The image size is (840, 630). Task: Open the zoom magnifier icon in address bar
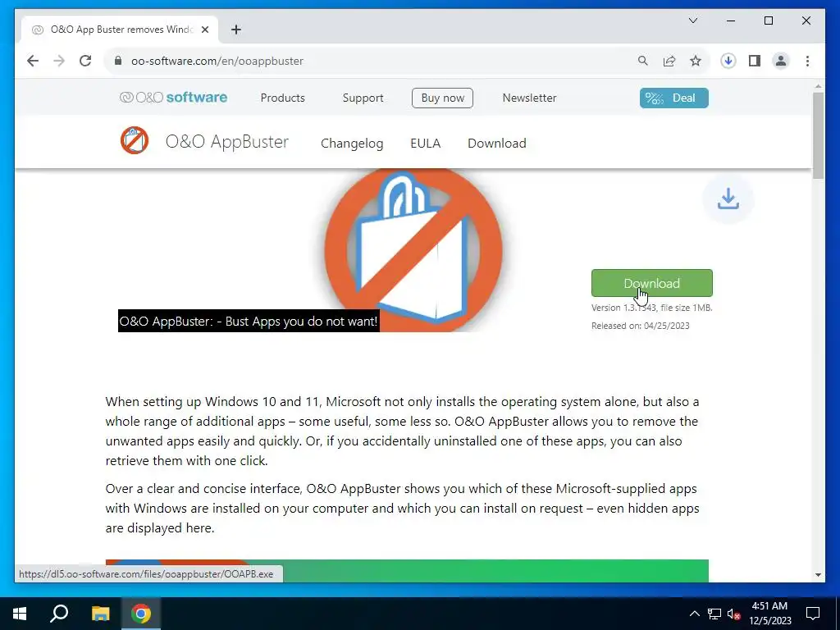tap(643, 61)
